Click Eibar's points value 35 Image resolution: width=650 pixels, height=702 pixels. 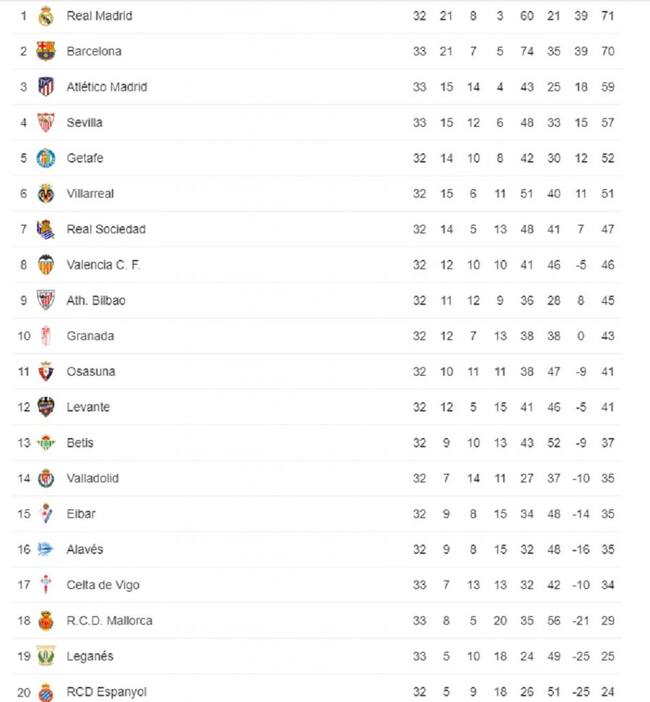607,514
